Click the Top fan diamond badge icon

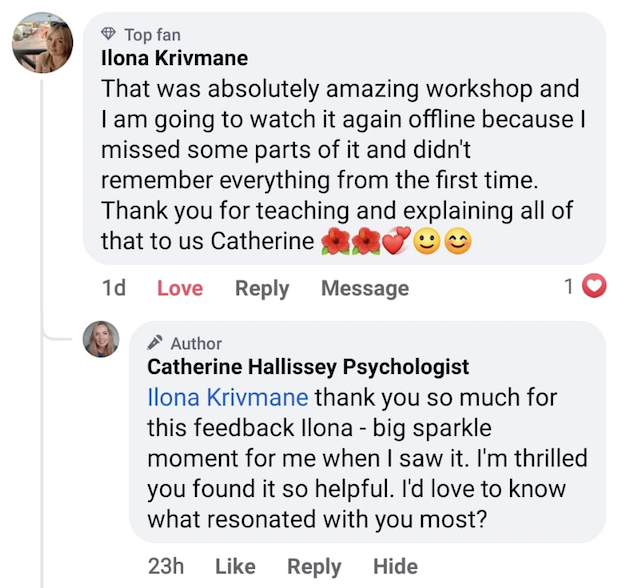coord(110,35)
